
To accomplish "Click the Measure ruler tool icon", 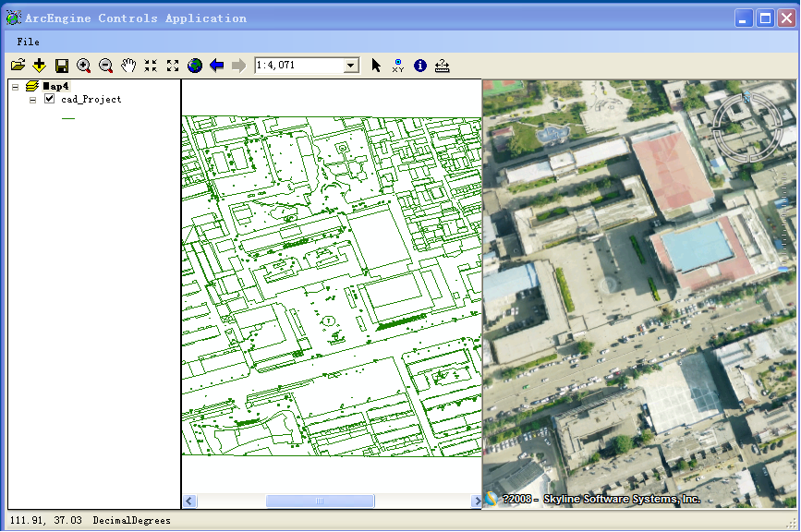I will pyautogui.click(x=443, y=66).
